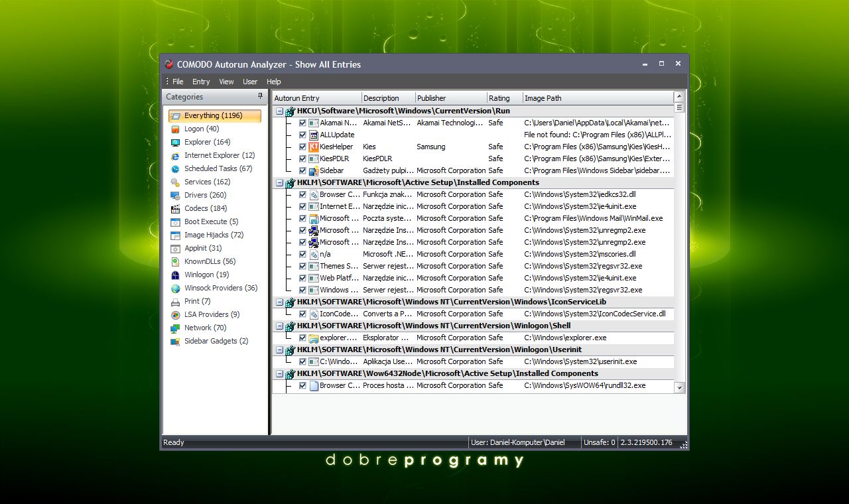This screenshot has height=504, width=849.
Task: Select the Everything category icon
Action: pyautogui.click(x=175, y=116)
